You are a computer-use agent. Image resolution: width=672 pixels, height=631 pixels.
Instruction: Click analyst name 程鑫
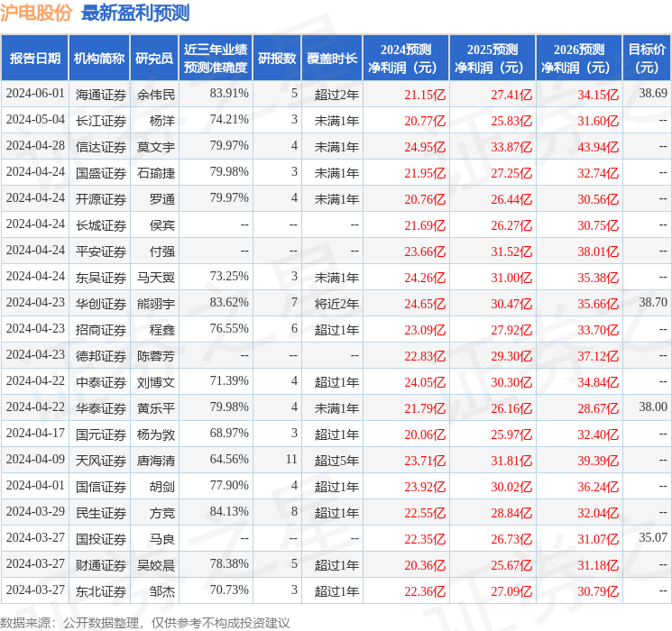pyautogui.click(x=162, y=330)
